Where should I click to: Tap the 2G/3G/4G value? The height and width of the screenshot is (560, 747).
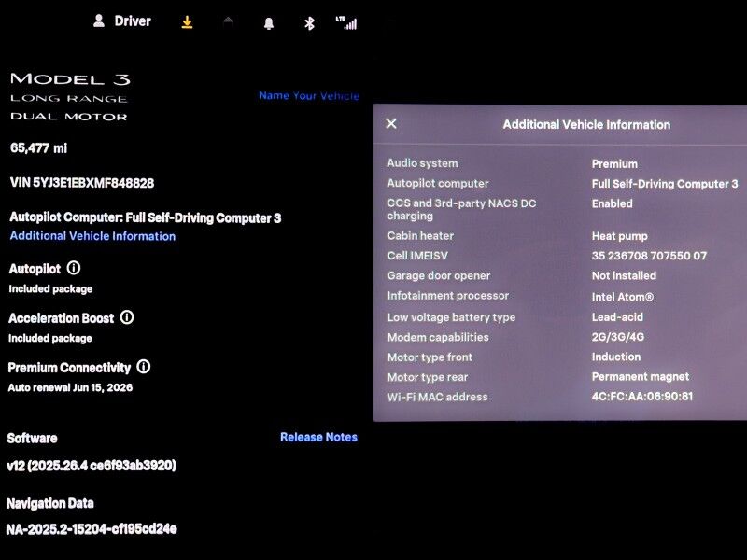pos(618,337)
